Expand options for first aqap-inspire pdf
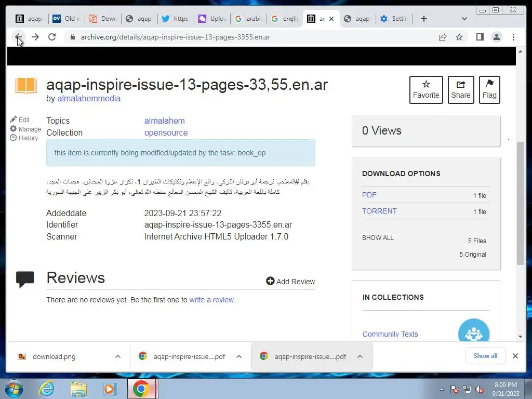The image size is (532, 399). [239, 356]
